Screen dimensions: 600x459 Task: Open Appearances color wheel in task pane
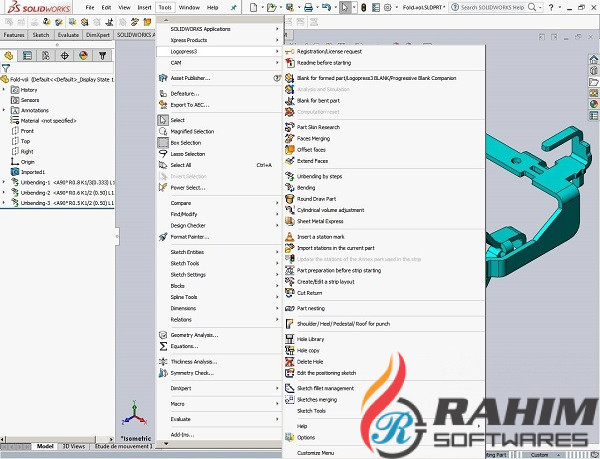point(593,104)
